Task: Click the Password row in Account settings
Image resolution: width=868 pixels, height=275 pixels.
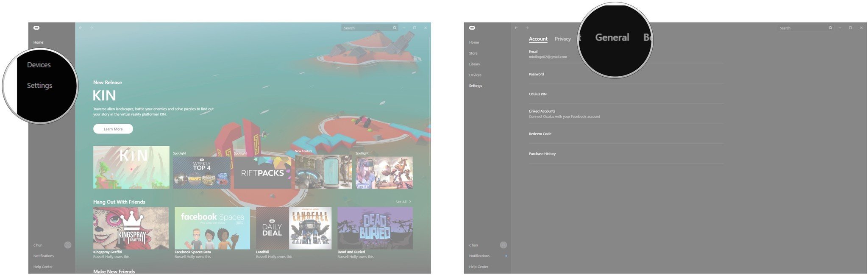Action: tap(626, 74)
